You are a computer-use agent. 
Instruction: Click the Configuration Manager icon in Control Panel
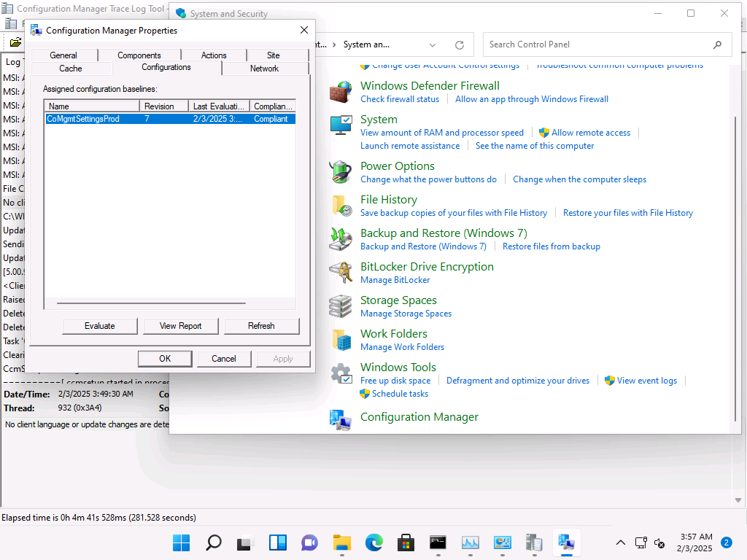click(x=341, y=420)
